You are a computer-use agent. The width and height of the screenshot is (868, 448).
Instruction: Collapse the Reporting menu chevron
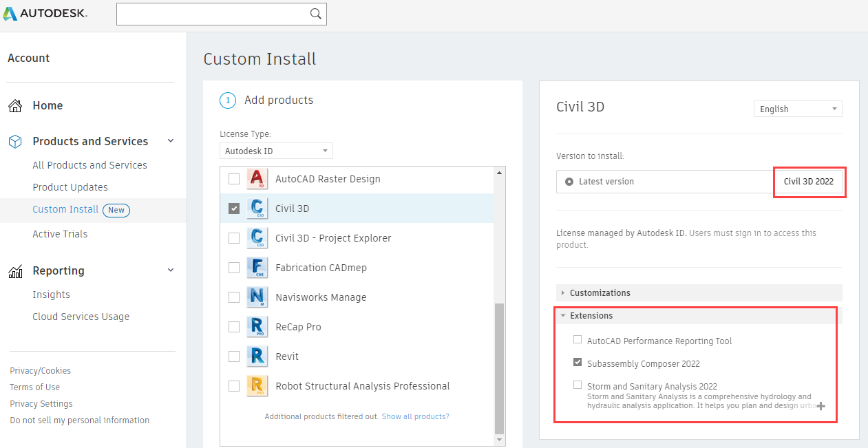point(171,270)
